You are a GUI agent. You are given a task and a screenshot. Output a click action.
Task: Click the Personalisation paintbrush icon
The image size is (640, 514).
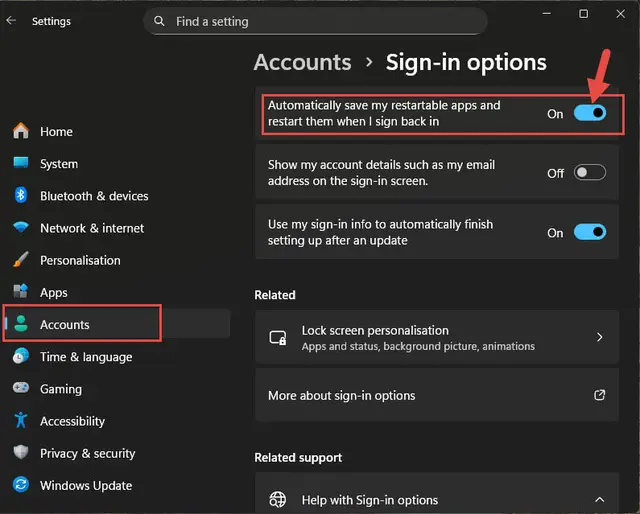pyautogui.click(x=20, y=260)
